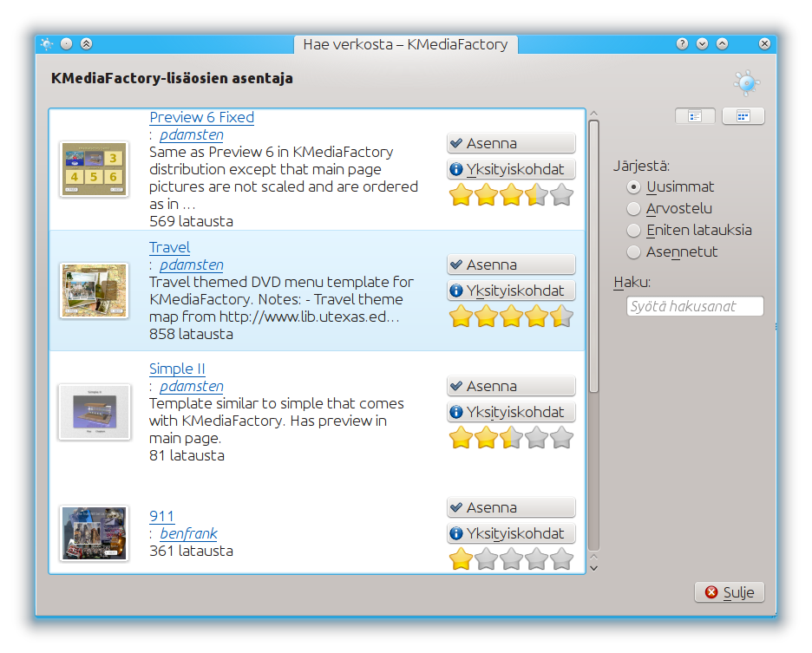Click the shade window double-chevron in the title bar
Screen dimensions: 812x653
pos(87,44)
